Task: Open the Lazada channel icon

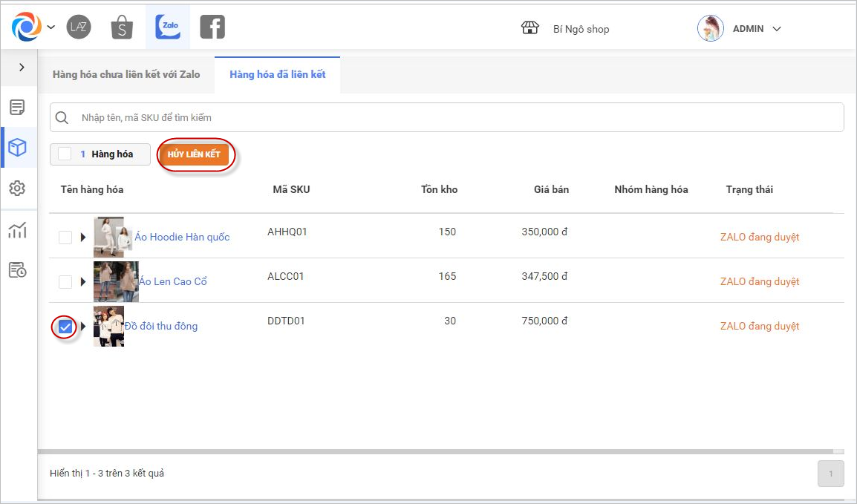Action: pyautogui.click(x=78, y=27)
